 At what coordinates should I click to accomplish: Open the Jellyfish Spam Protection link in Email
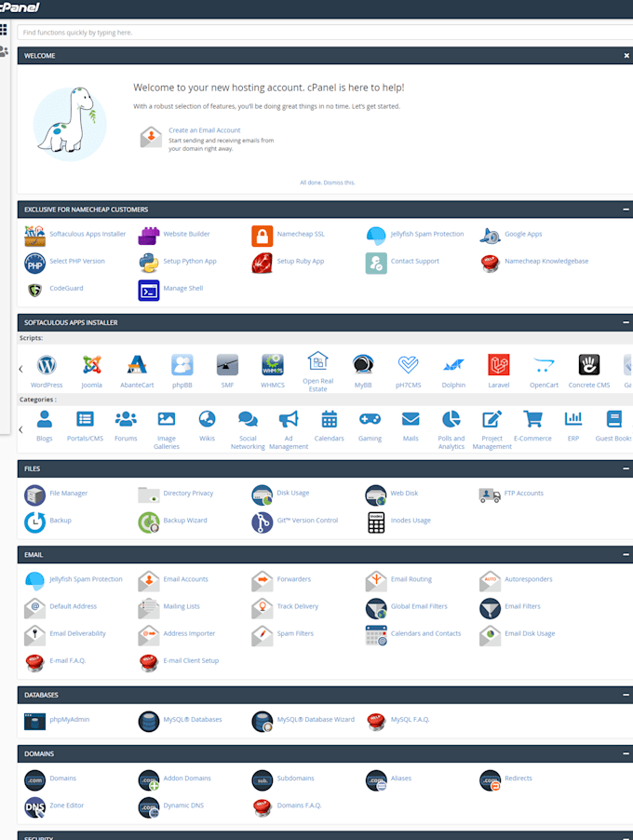(x=87, y=579)
